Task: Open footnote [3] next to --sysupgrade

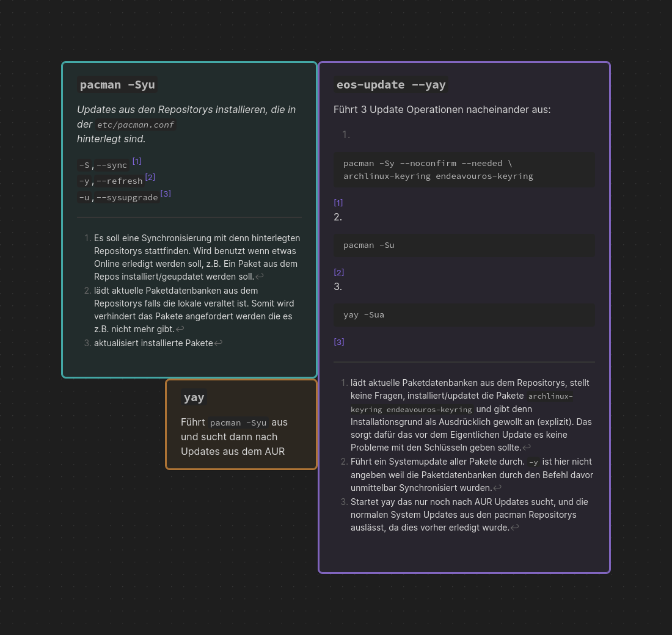Action: point(166,194)
